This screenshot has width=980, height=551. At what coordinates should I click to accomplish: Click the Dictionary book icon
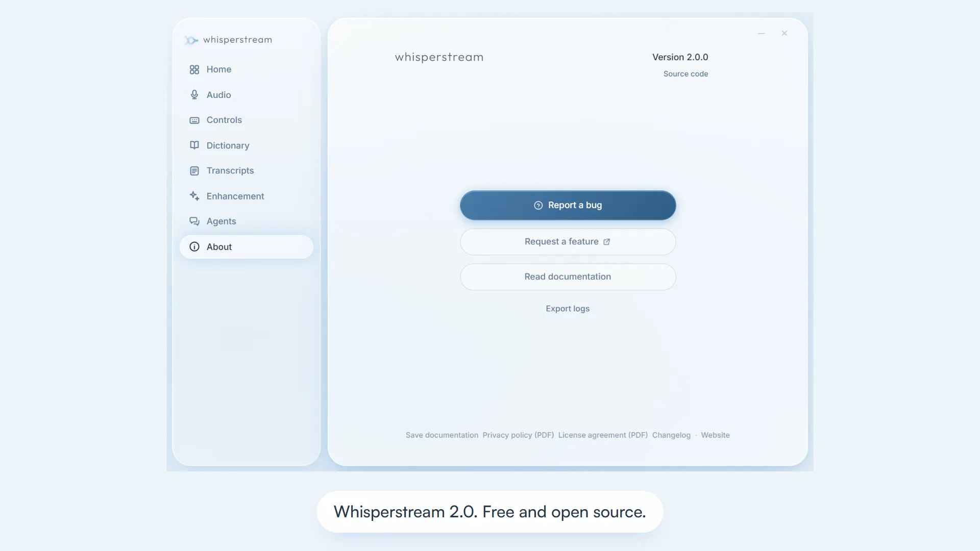point(194,145)
